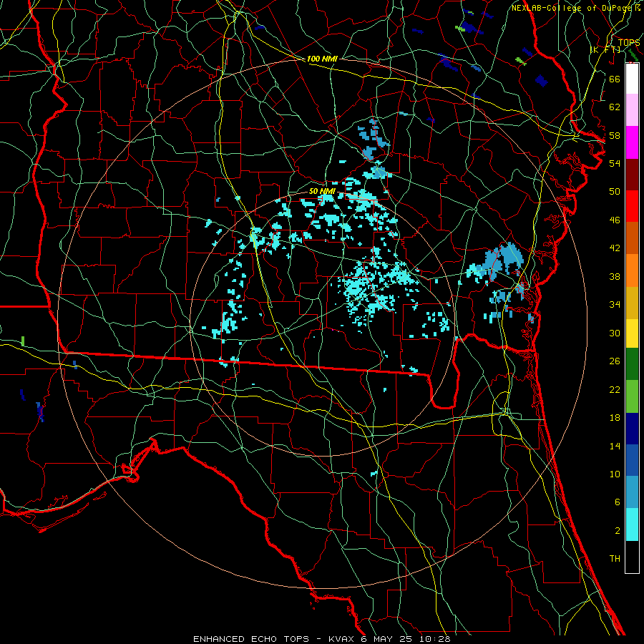This screenshot has height=644, width=644.
Task: Click the legend value '46'
Action: (615, 220)
